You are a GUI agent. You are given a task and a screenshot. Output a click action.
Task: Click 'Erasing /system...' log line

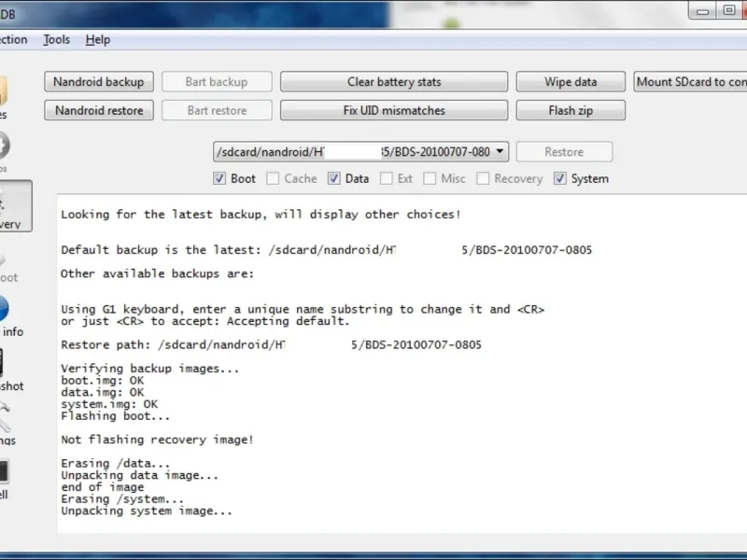pos(122,499)
